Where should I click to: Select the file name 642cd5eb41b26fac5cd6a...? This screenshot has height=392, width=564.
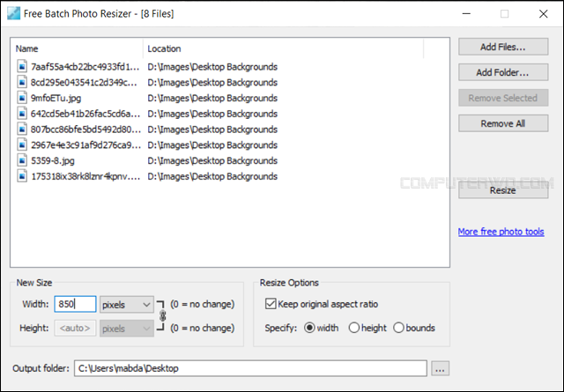tap(85, 114)
